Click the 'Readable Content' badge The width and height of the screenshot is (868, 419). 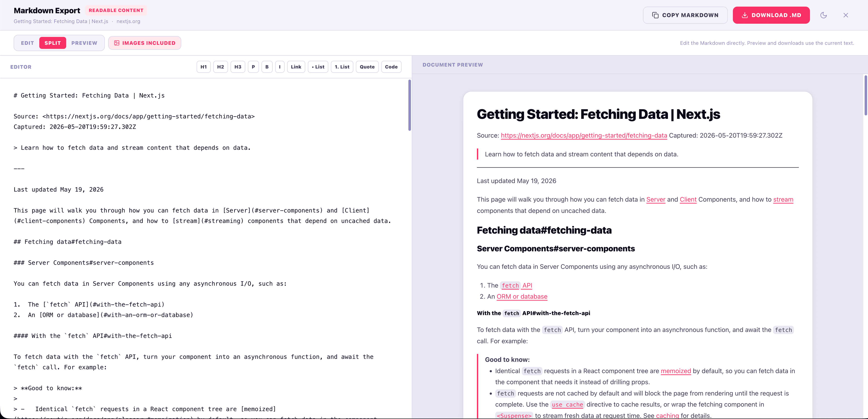[116, 10]
